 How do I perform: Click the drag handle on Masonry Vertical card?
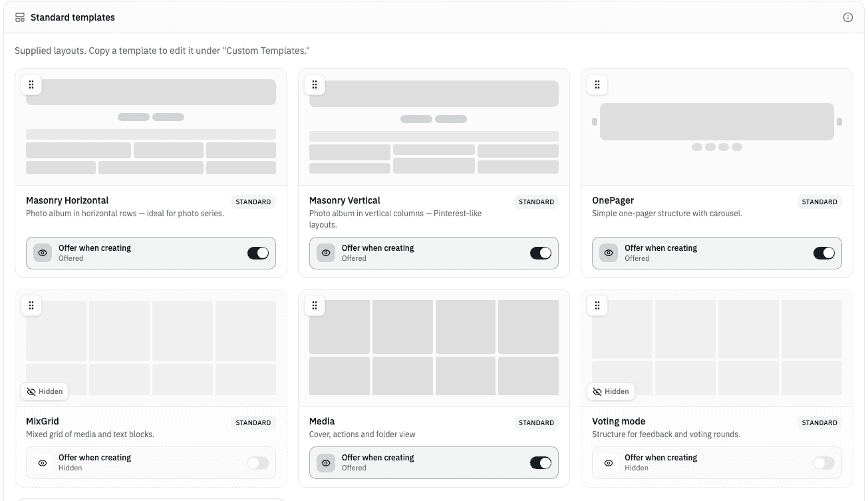coord(315,84)
